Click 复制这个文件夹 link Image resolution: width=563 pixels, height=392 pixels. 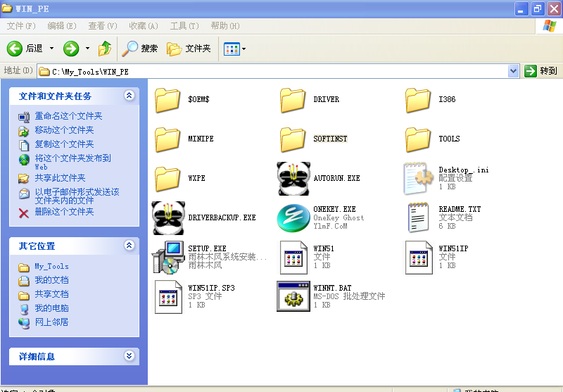coord(64,144)
